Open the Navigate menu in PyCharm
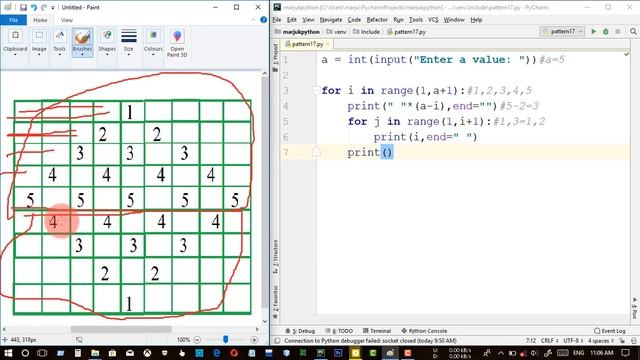640x360 pixels. (x=331, y=20)
